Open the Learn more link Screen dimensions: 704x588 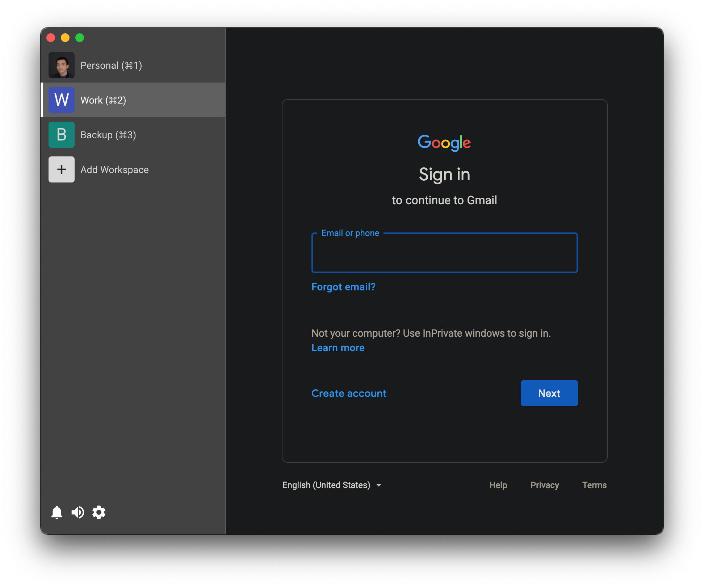coord(338,348)
